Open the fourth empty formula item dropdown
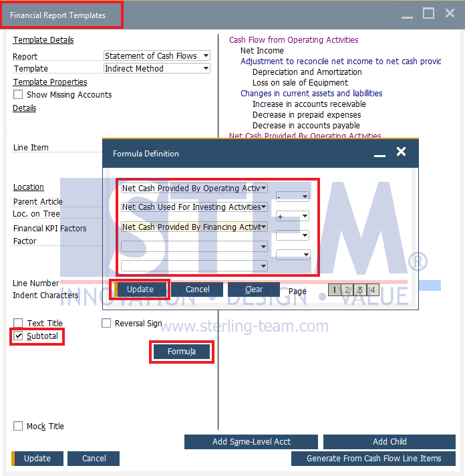465x476 pixels. point(194,247)
